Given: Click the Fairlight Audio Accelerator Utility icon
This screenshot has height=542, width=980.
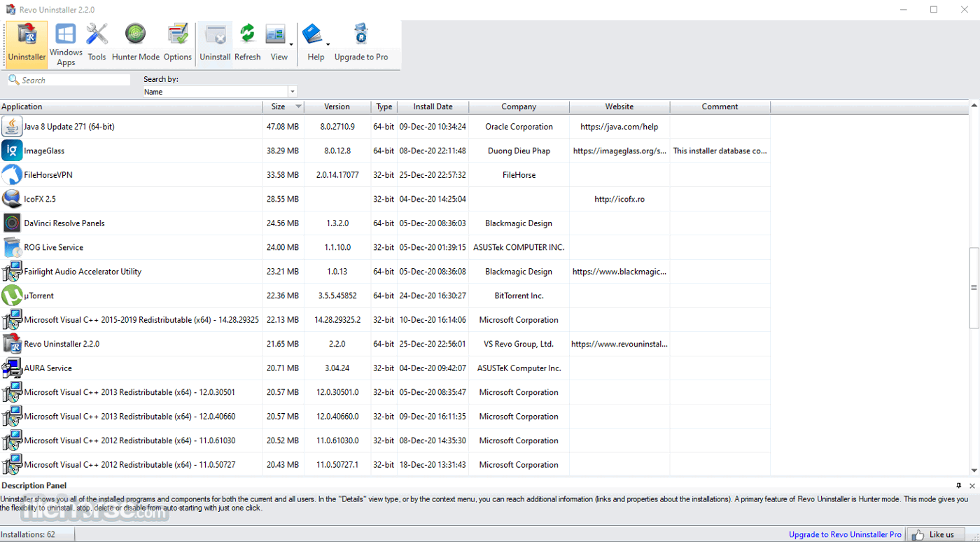Looking at the screenshot, I should pos(12,272).
